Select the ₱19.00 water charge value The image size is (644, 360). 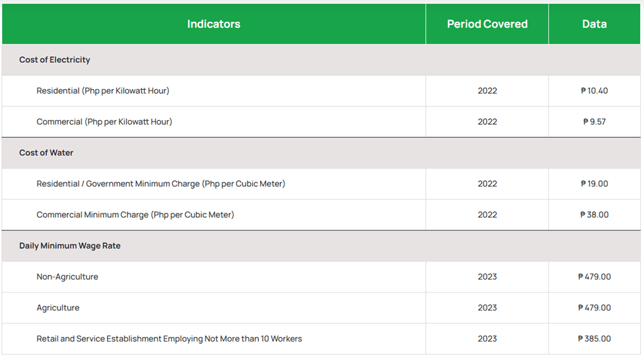coord(594,184)
